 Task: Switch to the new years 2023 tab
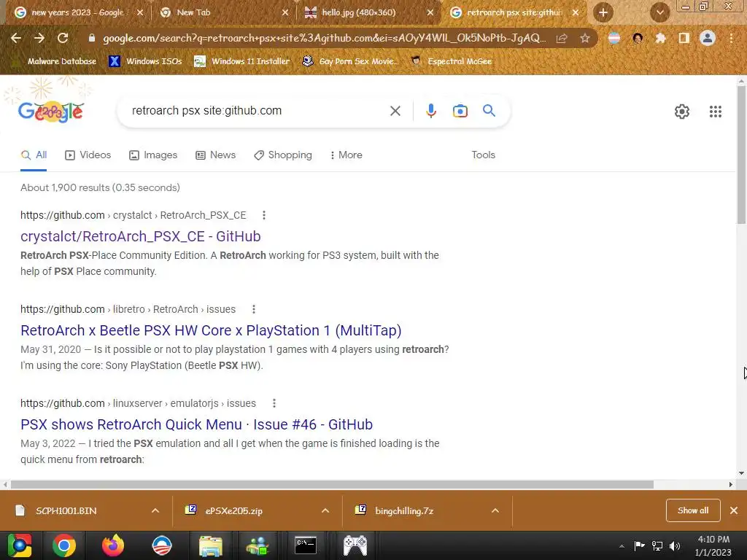[76, 13]
